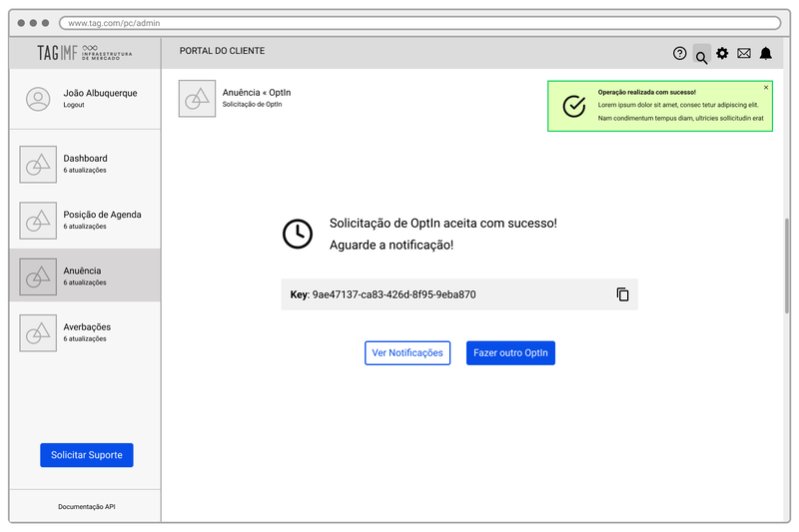799x532 pixels.
Task: Open the Documentação API link
Action: pyautogui.click(x=87, y=506)
